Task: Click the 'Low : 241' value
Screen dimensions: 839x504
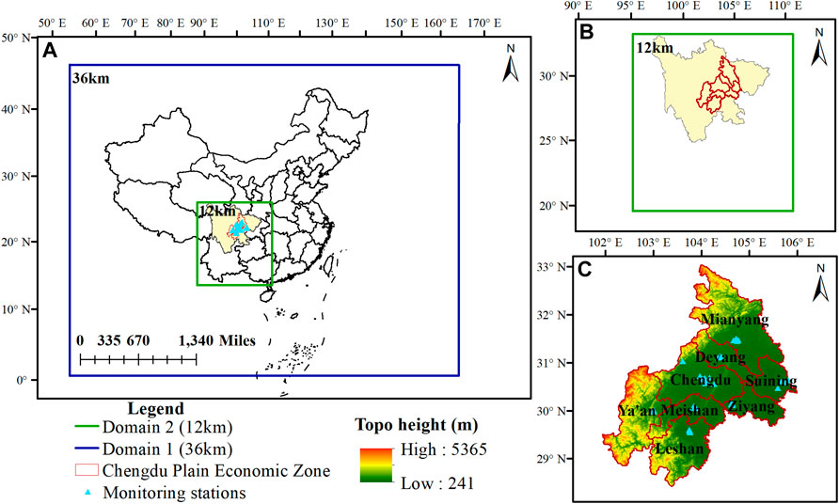Action: point(437,483)
